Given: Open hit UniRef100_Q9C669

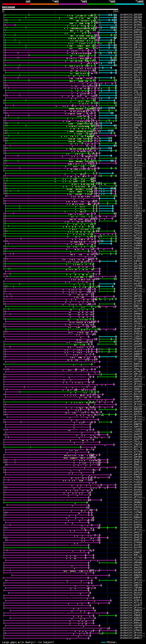Looking at the screenshot, I should point(131,15).
